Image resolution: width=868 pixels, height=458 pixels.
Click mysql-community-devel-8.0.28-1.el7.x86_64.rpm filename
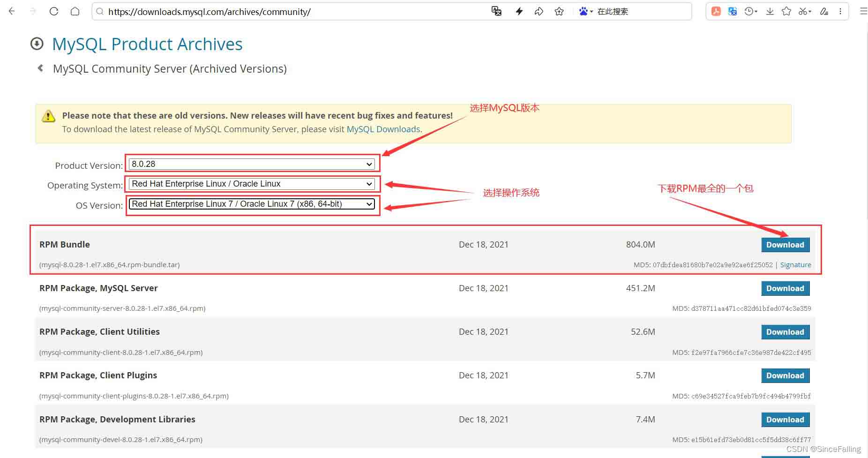121,440
